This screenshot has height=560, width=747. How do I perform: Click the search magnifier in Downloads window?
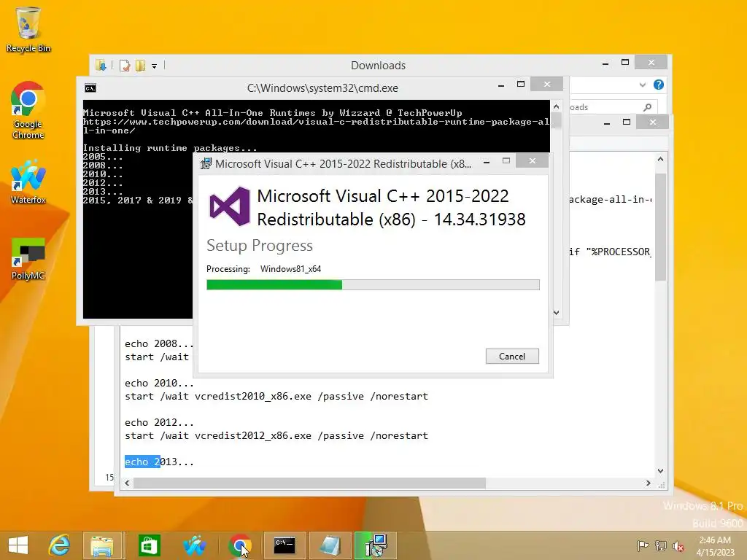[648, 107]
